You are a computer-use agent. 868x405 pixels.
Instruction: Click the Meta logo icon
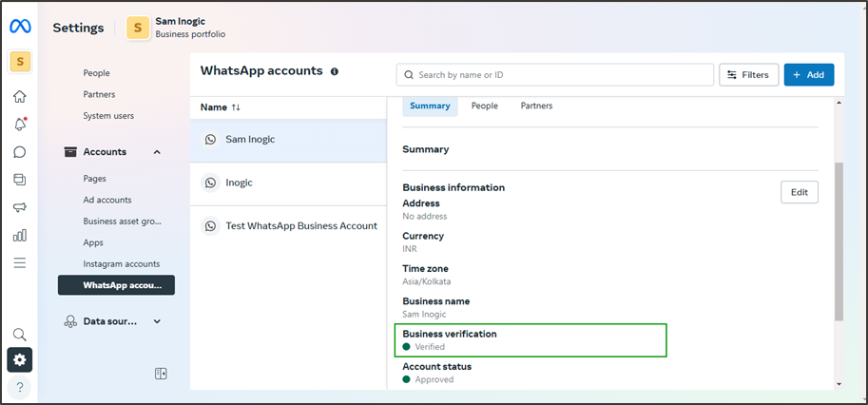20,27
